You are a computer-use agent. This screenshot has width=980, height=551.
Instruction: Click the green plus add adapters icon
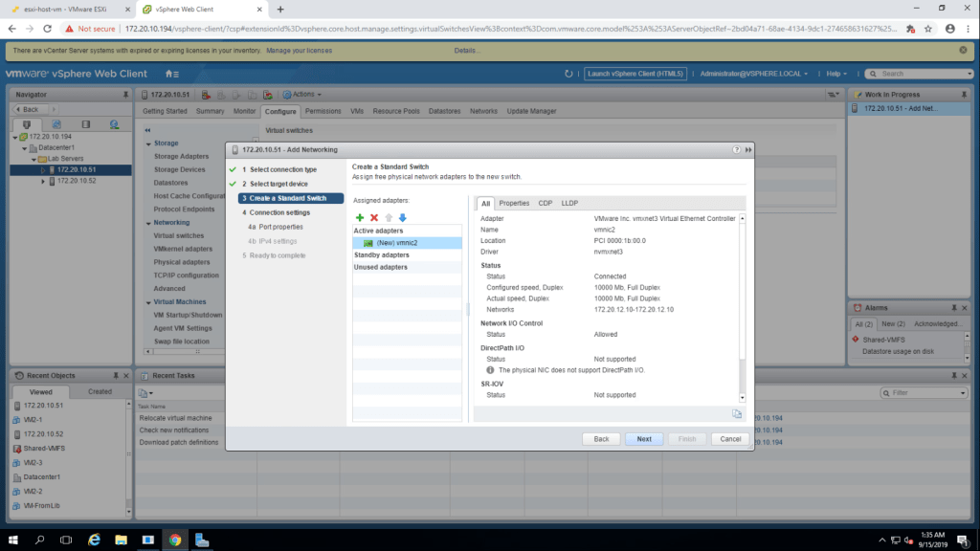pos(360,217)
